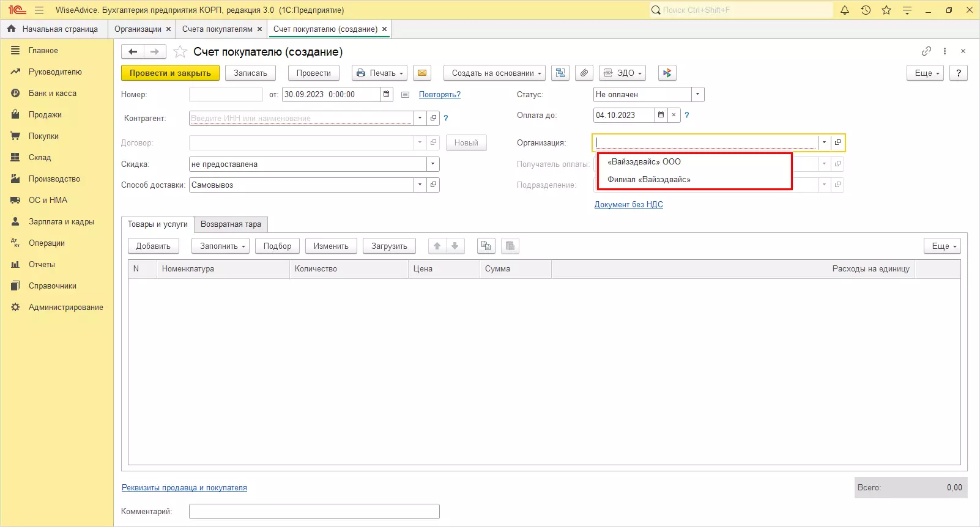
Task: Open the Продажи section in sidebar
Action: pos(45,115)
